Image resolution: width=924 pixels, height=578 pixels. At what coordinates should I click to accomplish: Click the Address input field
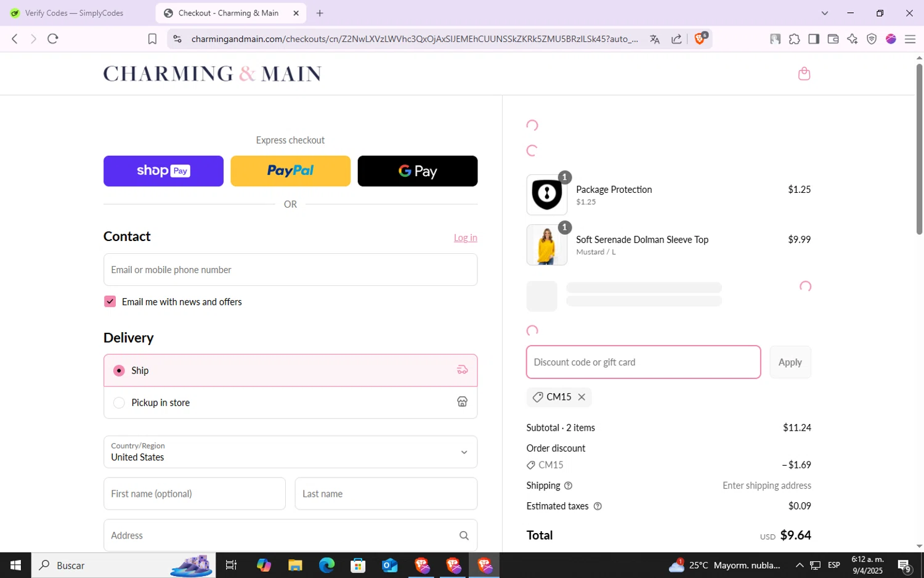tap(290, 535)
